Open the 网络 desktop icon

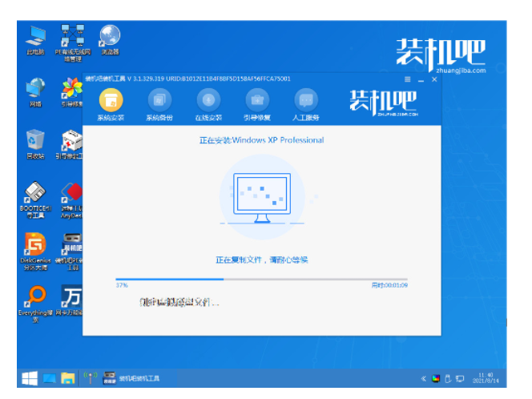pyautogui.click(x=35, y=92)
